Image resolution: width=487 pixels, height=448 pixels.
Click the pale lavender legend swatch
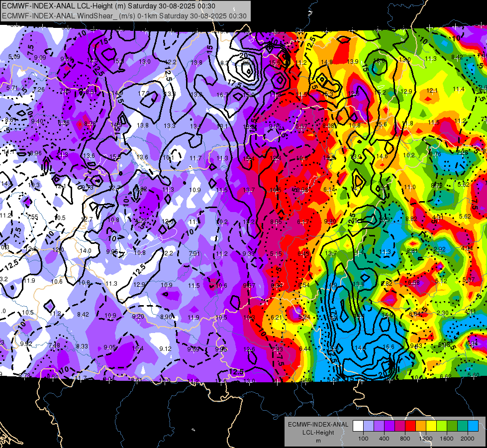point(369,426)
